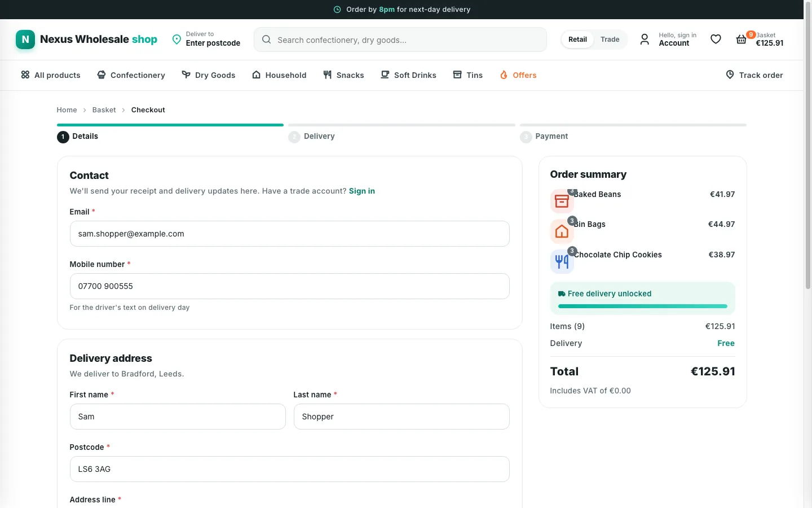The width and height of the screenshot is (812, 508).
Task: Click the search magnifier icon
Action: tap(267, 40)
